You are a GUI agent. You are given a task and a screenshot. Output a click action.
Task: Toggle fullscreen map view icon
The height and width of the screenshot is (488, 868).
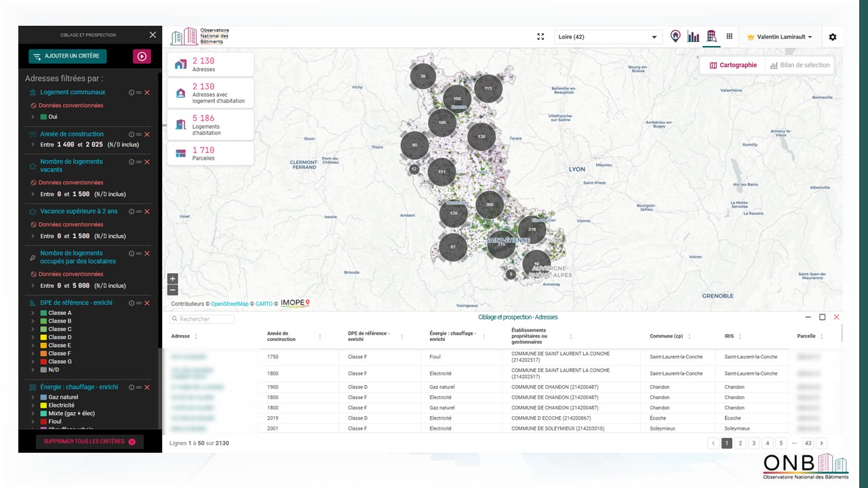(540, 37)
